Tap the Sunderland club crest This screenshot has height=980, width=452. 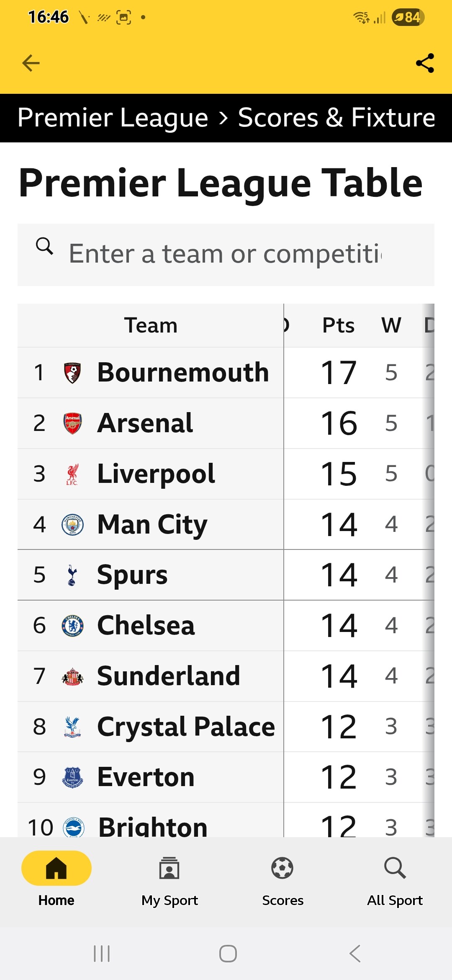[72, 676]
